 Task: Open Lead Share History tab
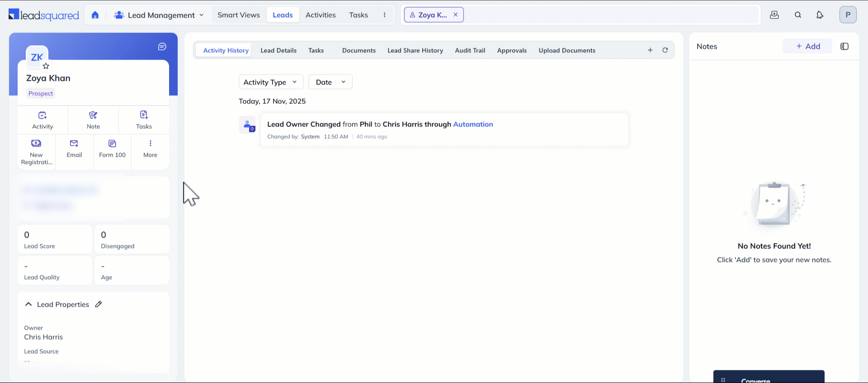pyautogui.click(x=415, y=50)
